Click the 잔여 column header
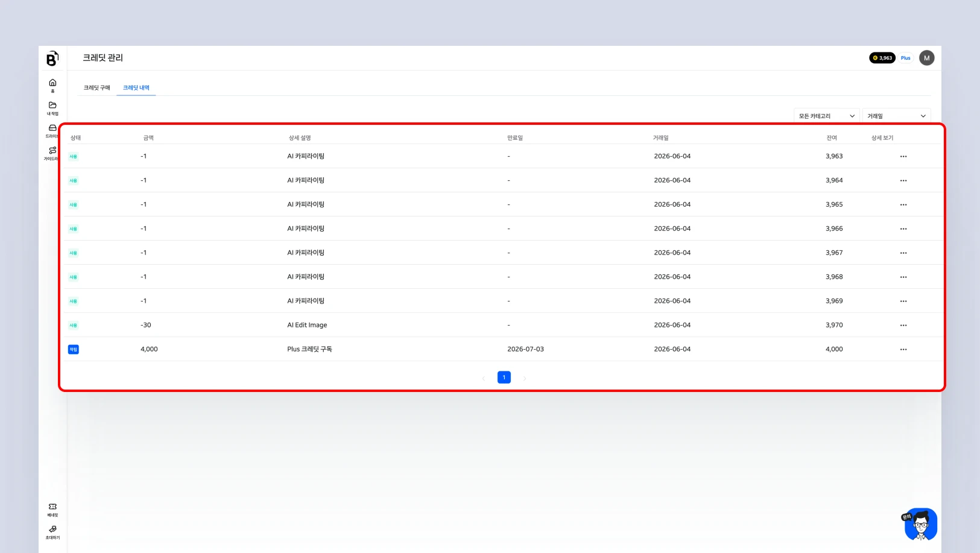 click(x=832, y=138)
